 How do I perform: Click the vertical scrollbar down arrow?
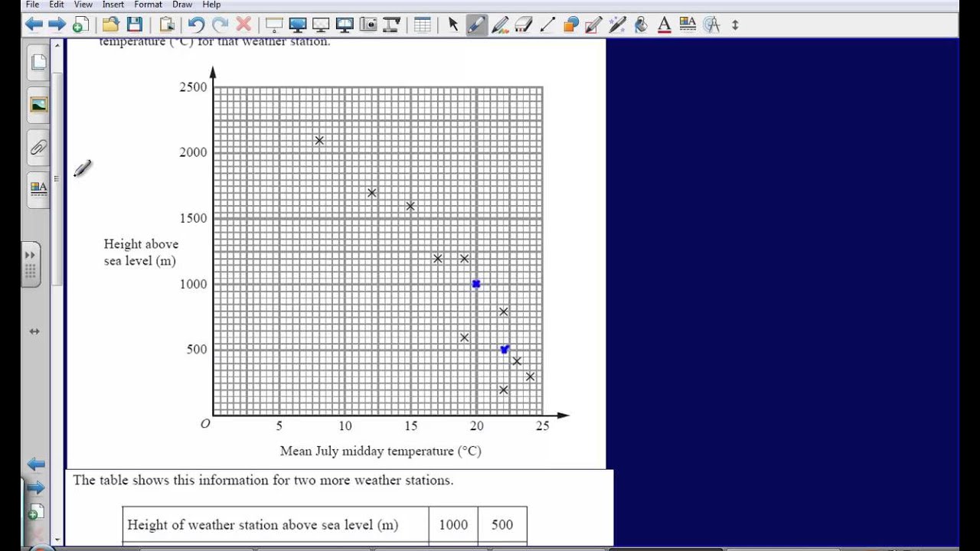[57, 540]
